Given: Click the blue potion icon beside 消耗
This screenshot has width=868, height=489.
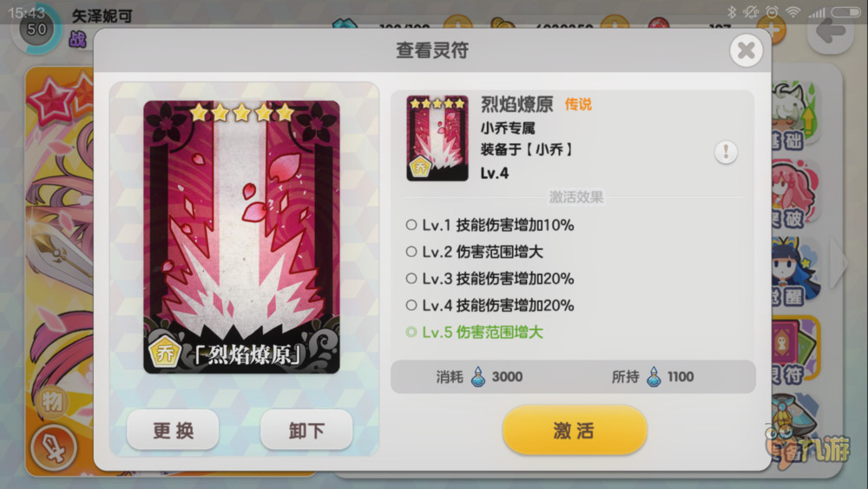Looking at the screenshot, I should coord(477,377).
